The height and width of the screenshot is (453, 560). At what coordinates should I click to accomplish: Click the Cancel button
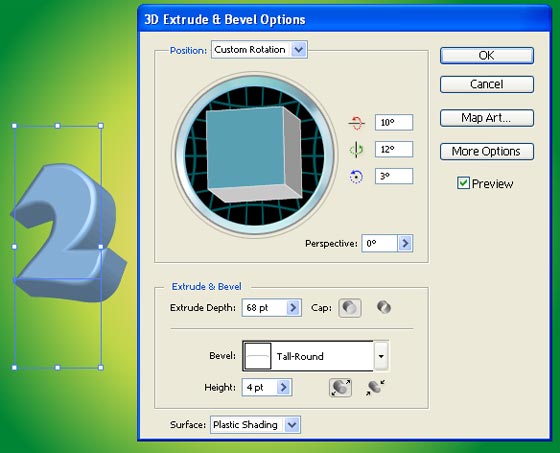click(x=487, y=84)
